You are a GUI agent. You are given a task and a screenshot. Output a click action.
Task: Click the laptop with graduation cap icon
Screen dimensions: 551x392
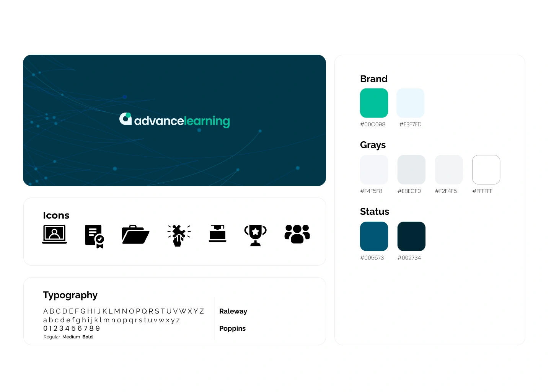(x=218, y=234)
